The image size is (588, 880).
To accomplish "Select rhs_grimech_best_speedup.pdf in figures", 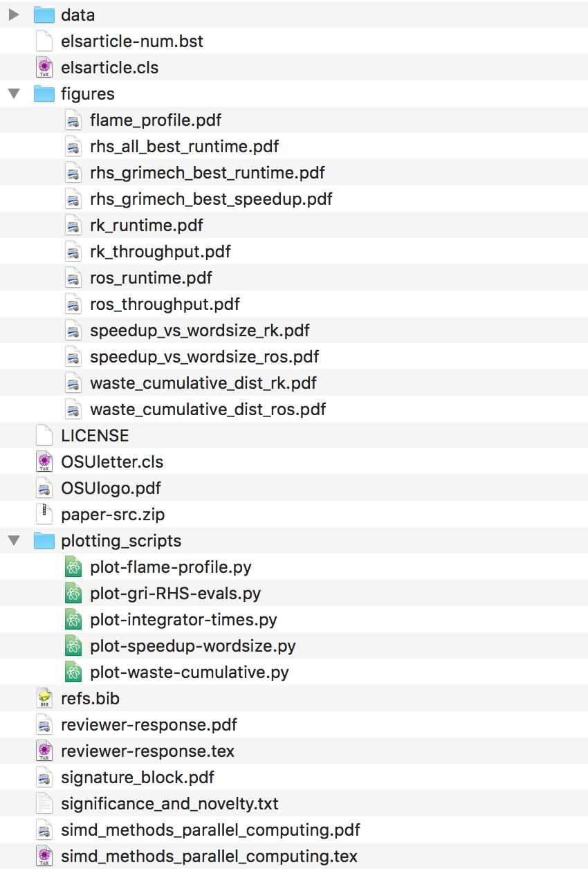I will (211, 199).
